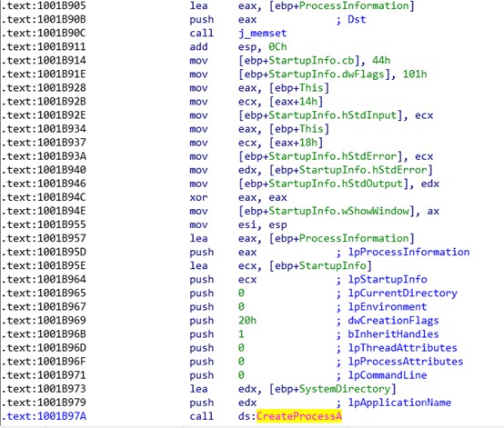
Task: Click the value 44h
Action: [381, 60]
